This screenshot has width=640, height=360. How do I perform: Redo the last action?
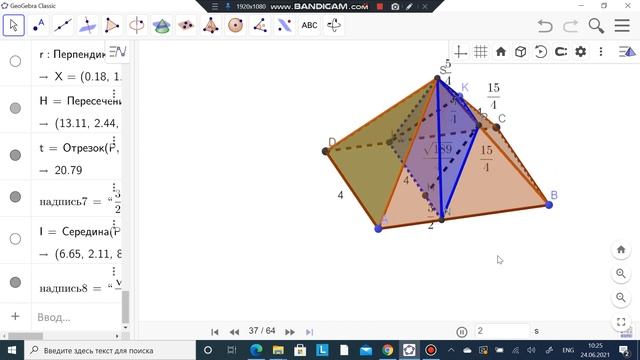[x=571, y=26]
